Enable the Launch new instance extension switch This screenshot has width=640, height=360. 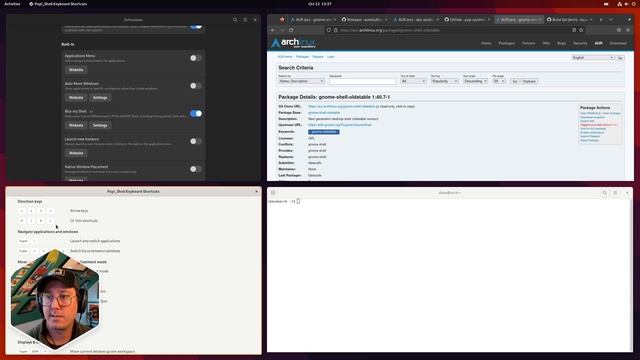point(196,141)
